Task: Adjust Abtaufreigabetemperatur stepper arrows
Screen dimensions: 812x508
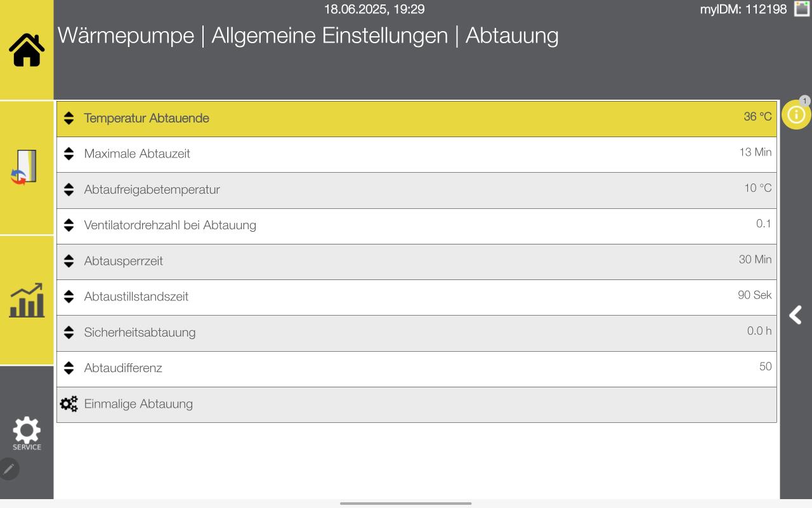Action: [69, 189]
